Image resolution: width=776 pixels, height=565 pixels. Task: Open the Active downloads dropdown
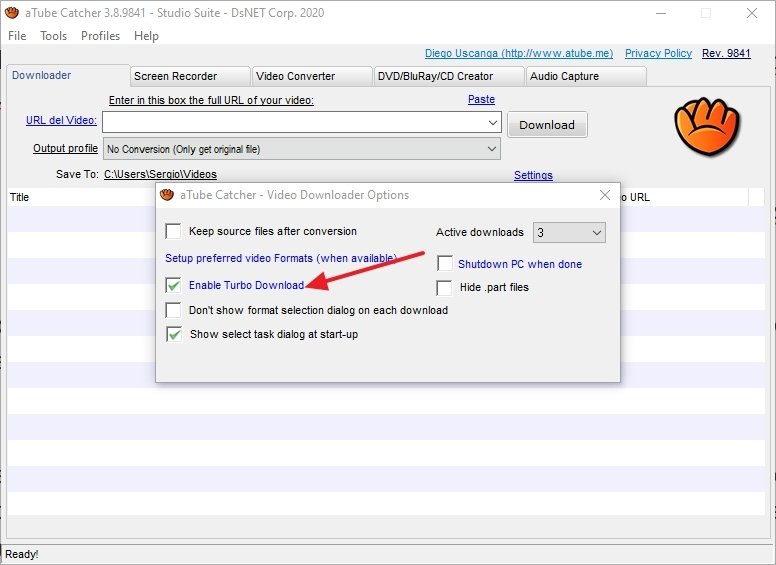click(569, 233)
